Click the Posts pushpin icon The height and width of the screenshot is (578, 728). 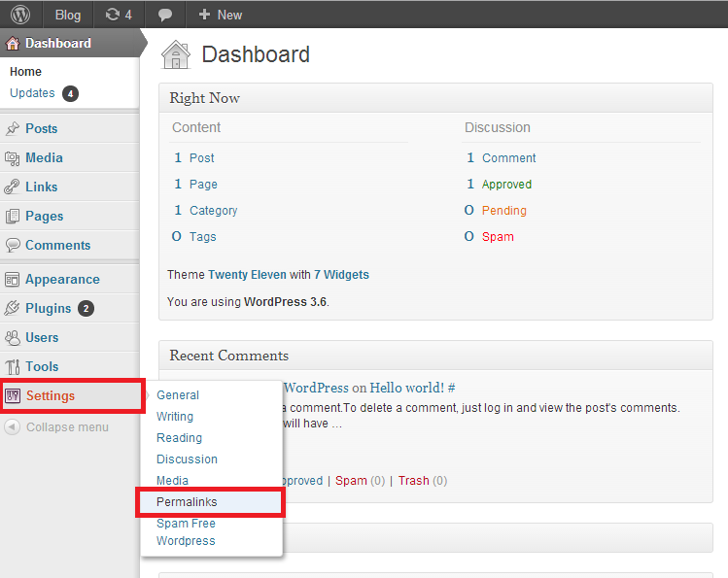click(13, 128)
